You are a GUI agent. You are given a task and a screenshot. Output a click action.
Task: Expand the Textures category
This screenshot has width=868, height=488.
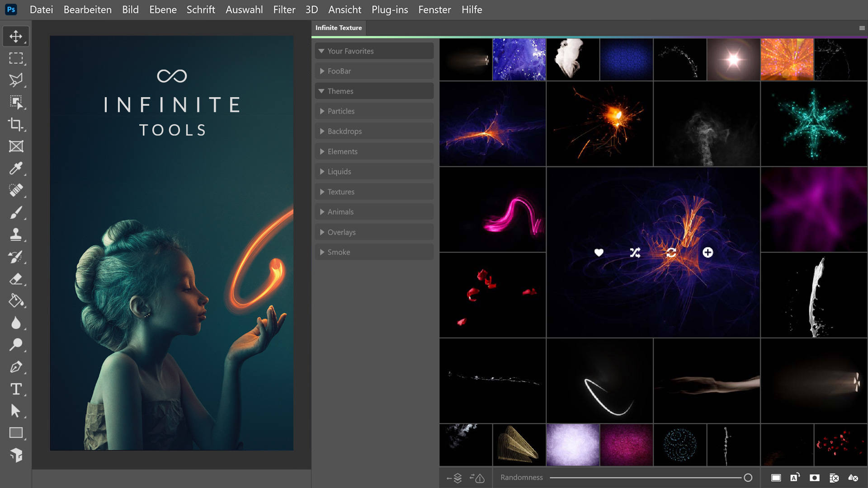pos(374,192)
